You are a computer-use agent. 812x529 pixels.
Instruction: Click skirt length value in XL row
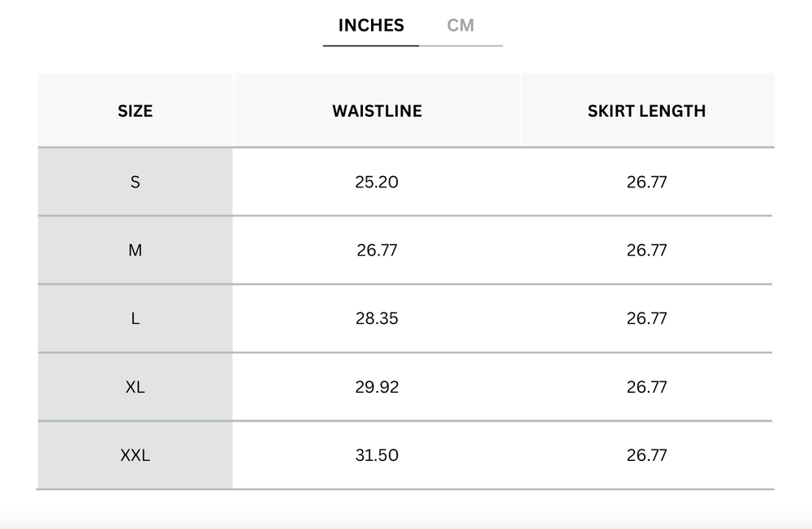point(646,387)
